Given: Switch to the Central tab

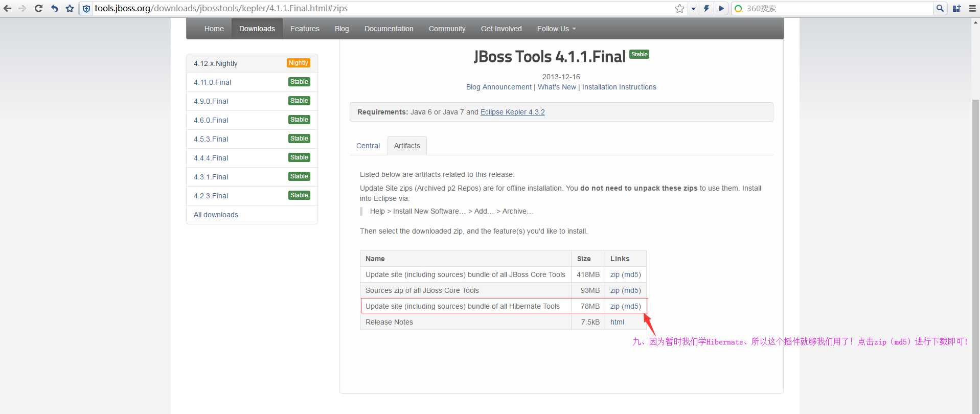Looking at the screenshot, I should click(368, 146).
